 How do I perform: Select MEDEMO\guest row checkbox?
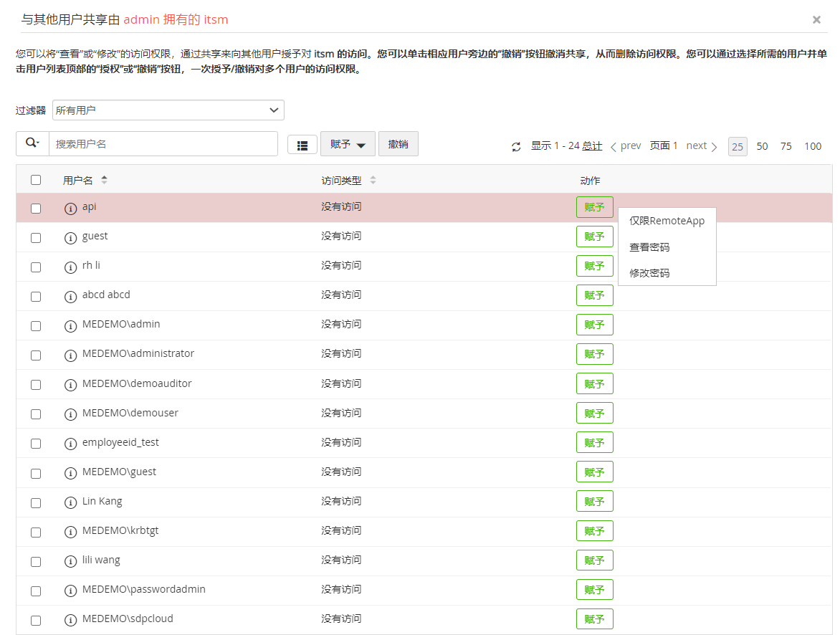click(36, 474)
